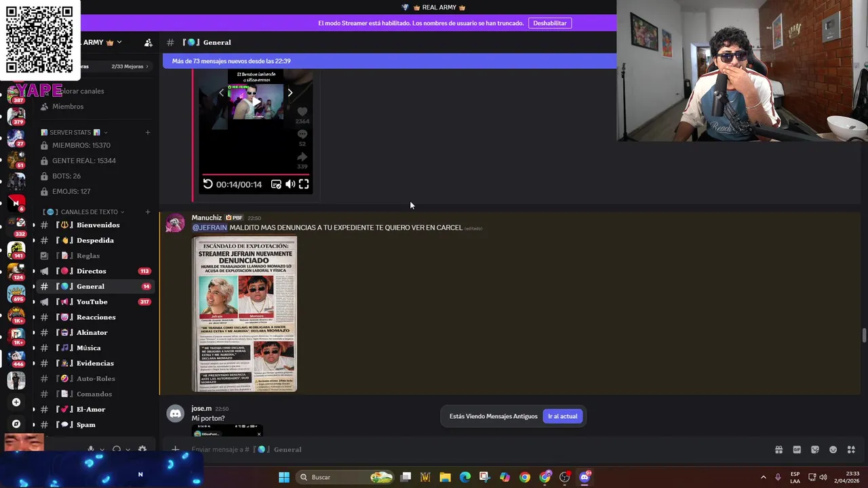Click the Windows taskbar Buscar search box
This screenshot has width=868, height=488.
[x=347, y=477]
